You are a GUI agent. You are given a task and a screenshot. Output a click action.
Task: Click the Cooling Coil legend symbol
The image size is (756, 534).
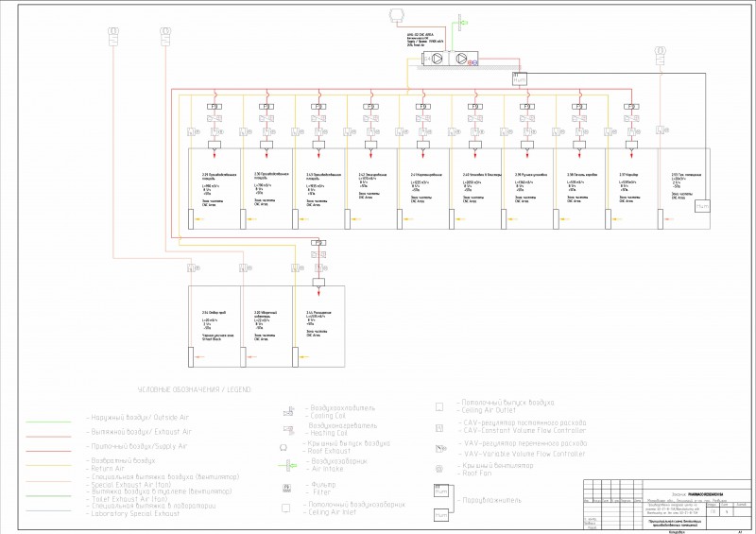click(288, 411)
